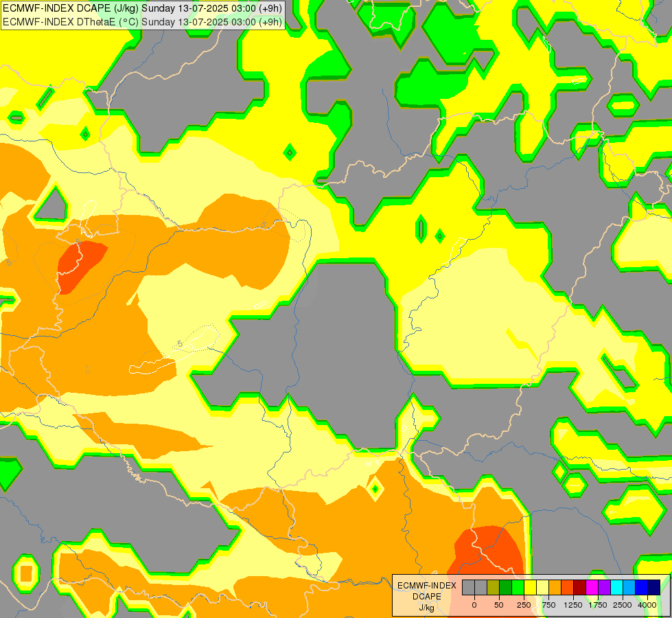Click the medium blue legend swatch
This screenshot has height=618, width=672.
(x=642, y=588)
